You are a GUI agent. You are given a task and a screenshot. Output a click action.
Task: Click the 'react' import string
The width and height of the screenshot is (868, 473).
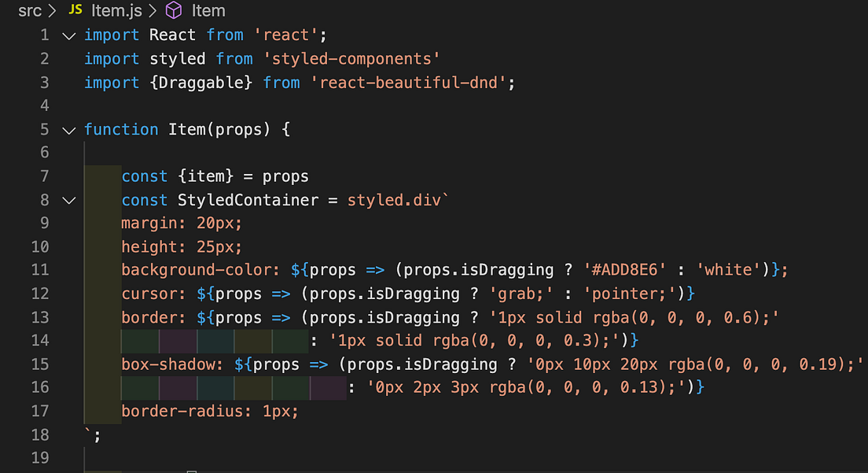285,35
